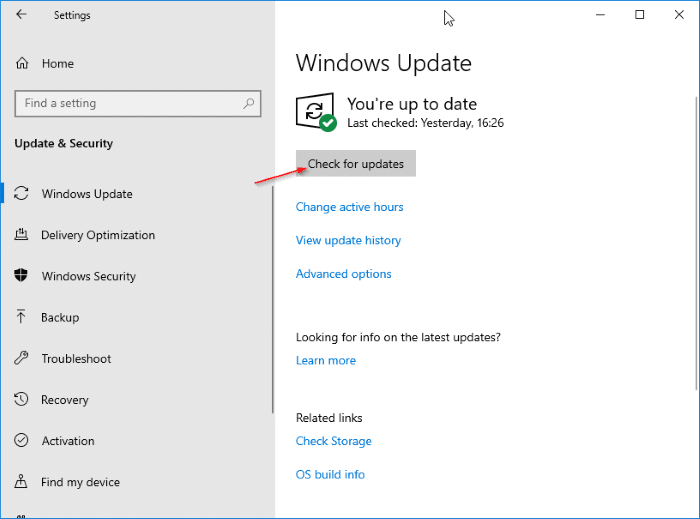This screenshot has height=519, width=700.
Task: Click the Recovery clock icon
Action: 21,399
